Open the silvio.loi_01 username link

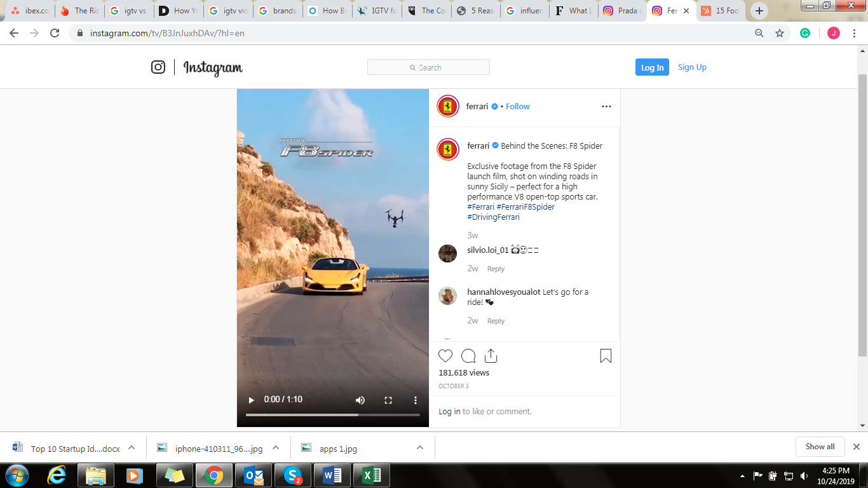pos(488,250)
